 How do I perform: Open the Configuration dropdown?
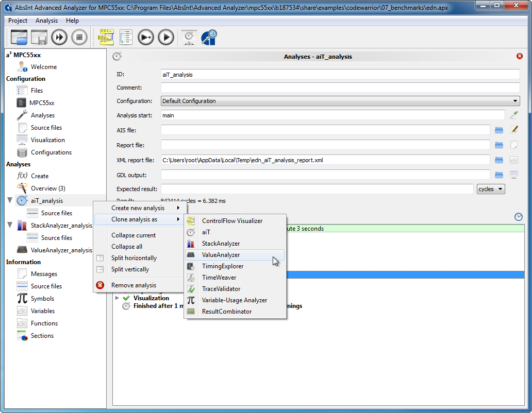click(x=340, y=101)
